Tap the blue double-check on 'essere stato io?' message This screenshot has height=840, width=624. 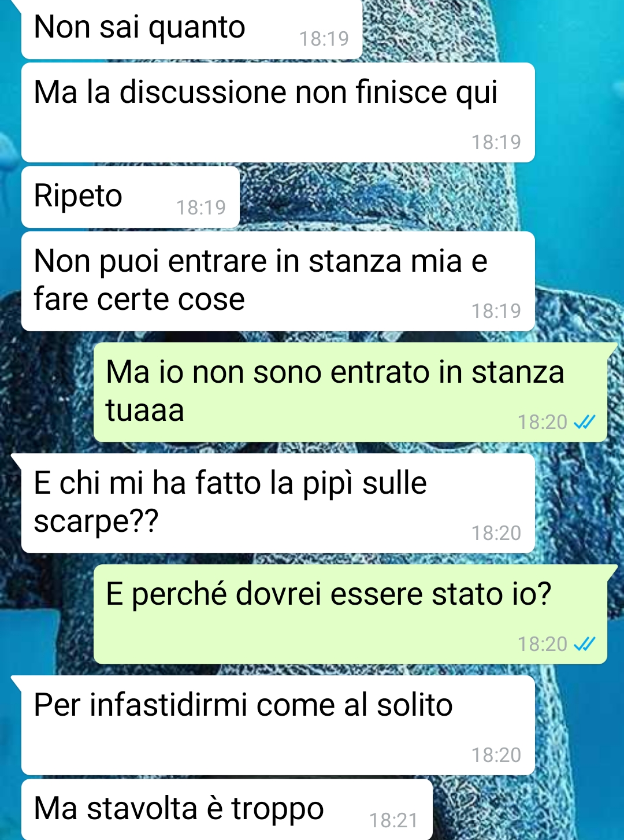(x=584, y=644)
